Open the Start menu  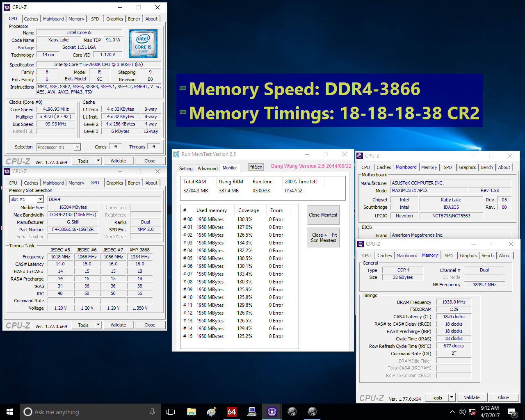pyautogui.click(x=9, y=411)
